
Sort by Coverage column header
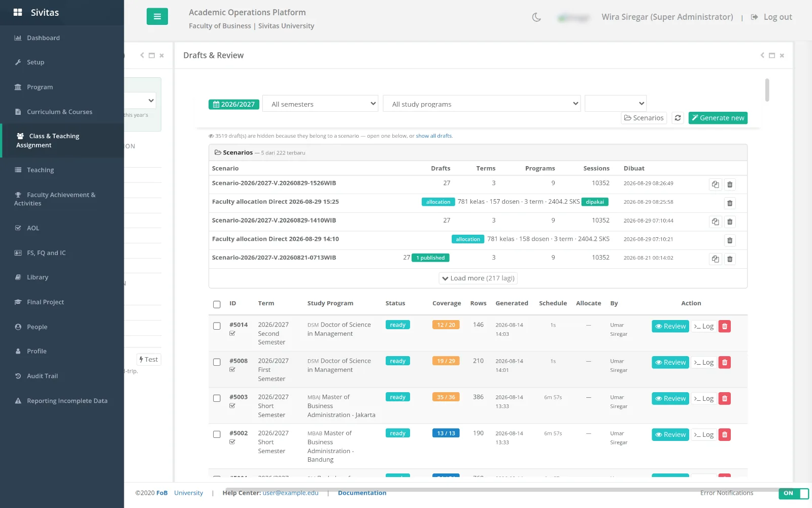tap(447, 303)
